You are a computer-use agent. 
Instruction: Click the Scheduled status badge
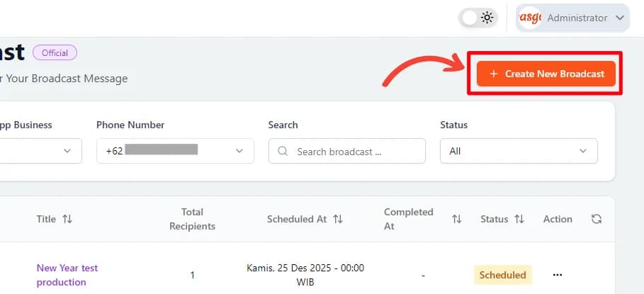tap(502, 275)
